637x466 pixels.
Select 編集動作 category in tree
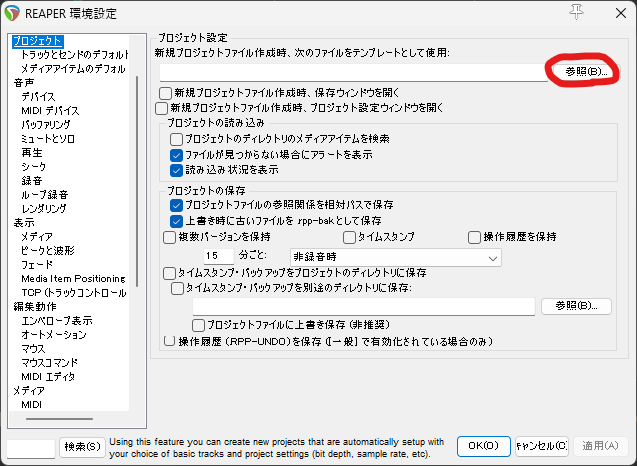click(x=35, y=307)
